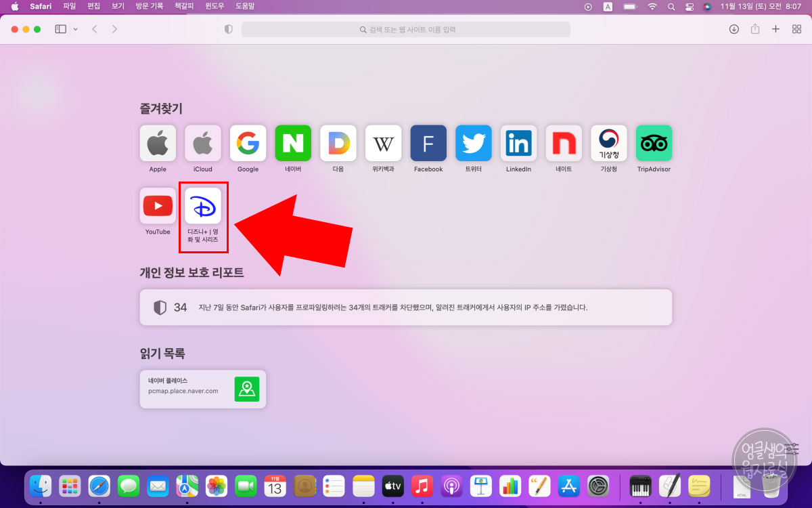Open Music from the Dock
Screen dimensions: 812x508
coord(422,486)
